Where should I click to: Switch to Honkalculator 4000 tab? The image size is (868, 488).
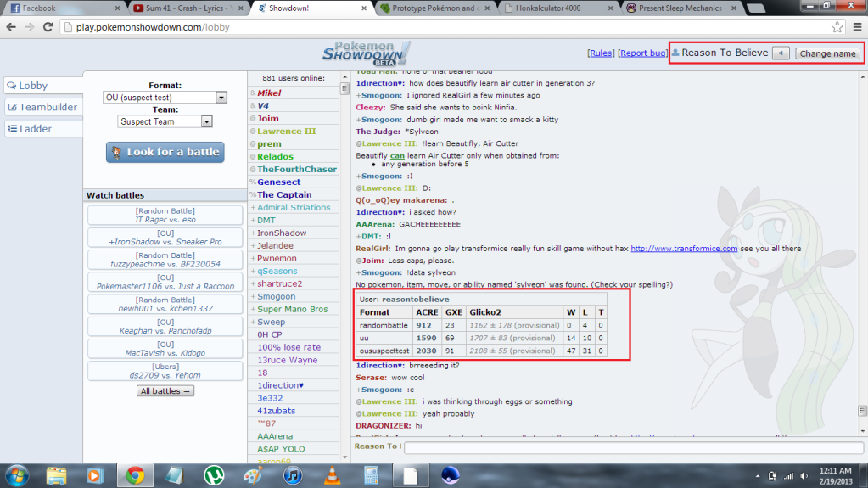click(558, 8)
